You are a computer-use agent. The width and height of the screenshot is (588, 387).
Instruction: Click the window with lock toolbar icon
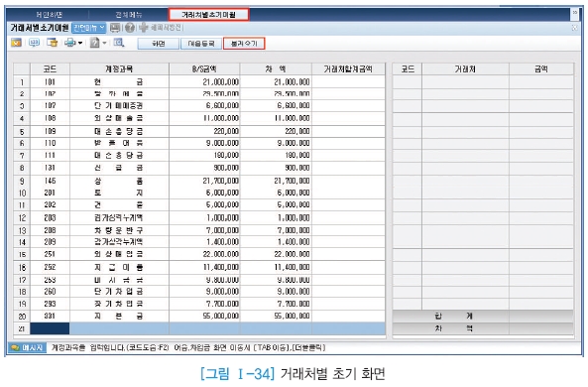[x=53, y=44]
